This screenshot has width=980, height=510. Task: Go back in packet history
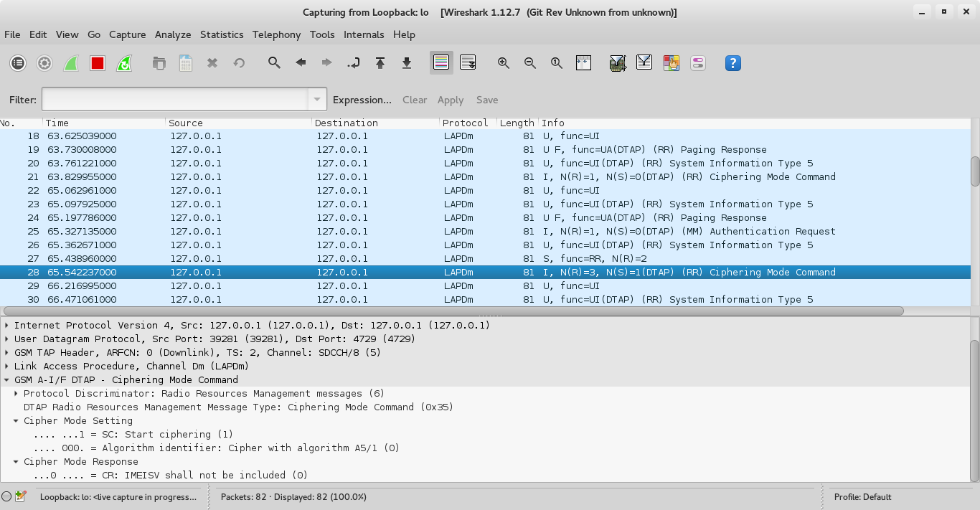point(301,63)
